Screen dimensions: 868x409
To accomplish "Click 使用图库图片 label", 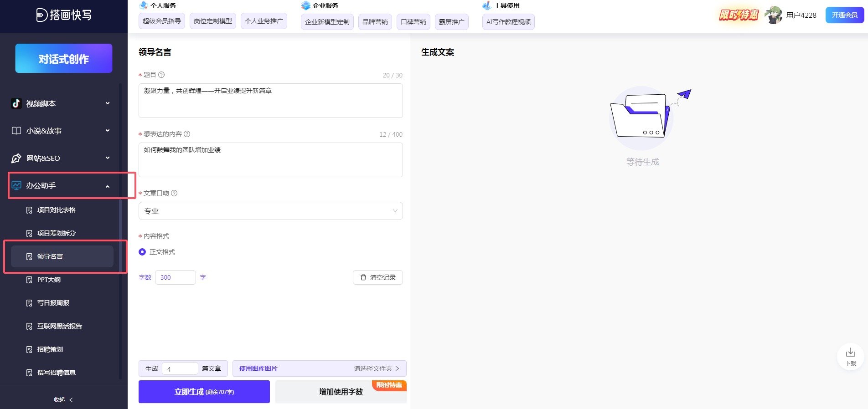I will coord(258,368).
